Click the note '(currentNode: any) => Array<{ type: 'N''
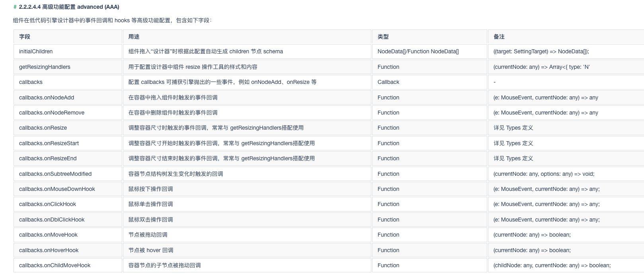This screenshot has height=274, width=644. coord(542,67)
